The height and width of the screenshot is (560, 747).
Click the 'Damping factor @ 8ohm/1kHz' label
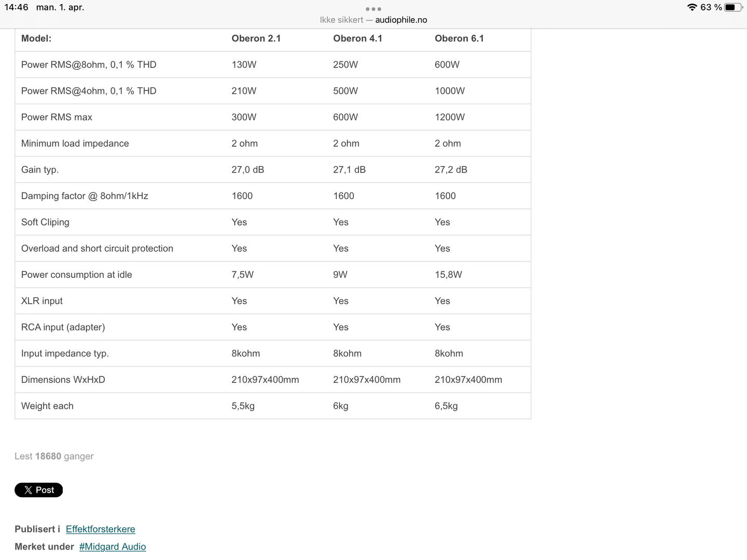pos(85,196)
